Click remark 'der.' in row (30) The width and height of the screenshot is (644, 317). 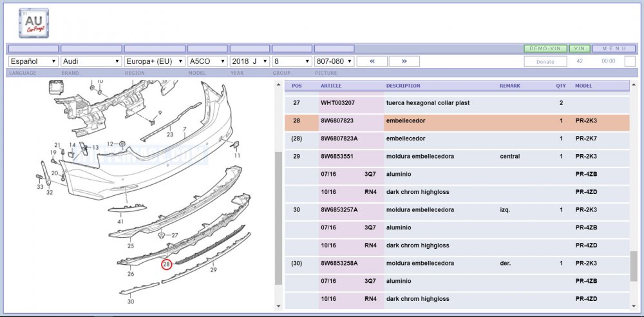tap(506, 263)
